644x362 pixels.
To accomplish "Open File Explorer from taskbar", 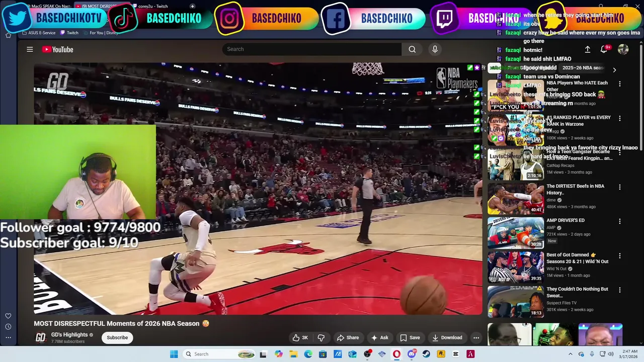I will pos(293,354).
